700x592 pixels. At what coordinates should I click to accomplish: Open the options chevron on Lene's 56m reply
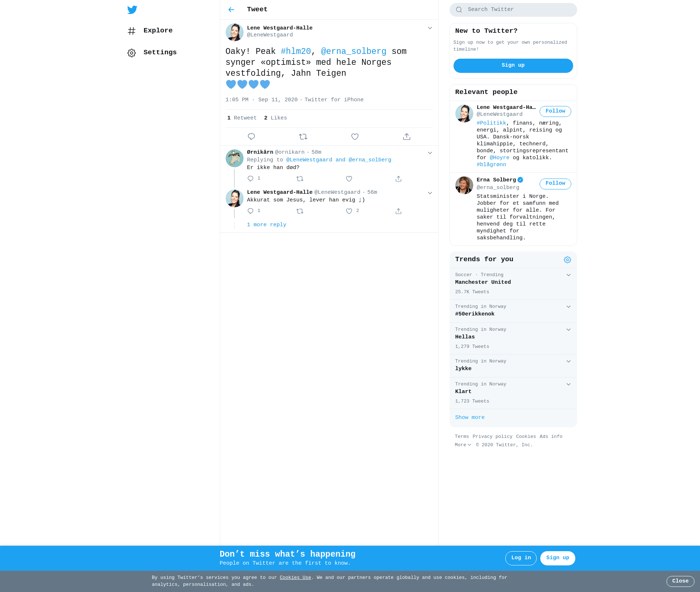[430, 193]
